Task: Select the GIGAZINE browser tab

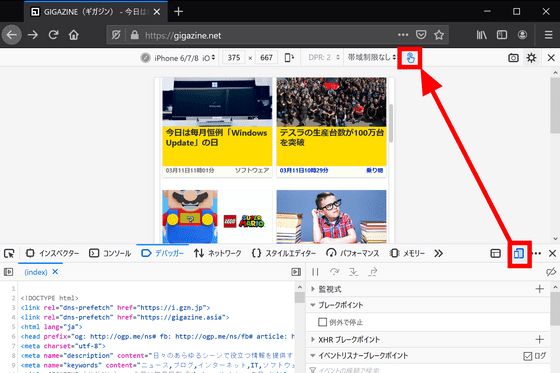Action: [96, 12]
